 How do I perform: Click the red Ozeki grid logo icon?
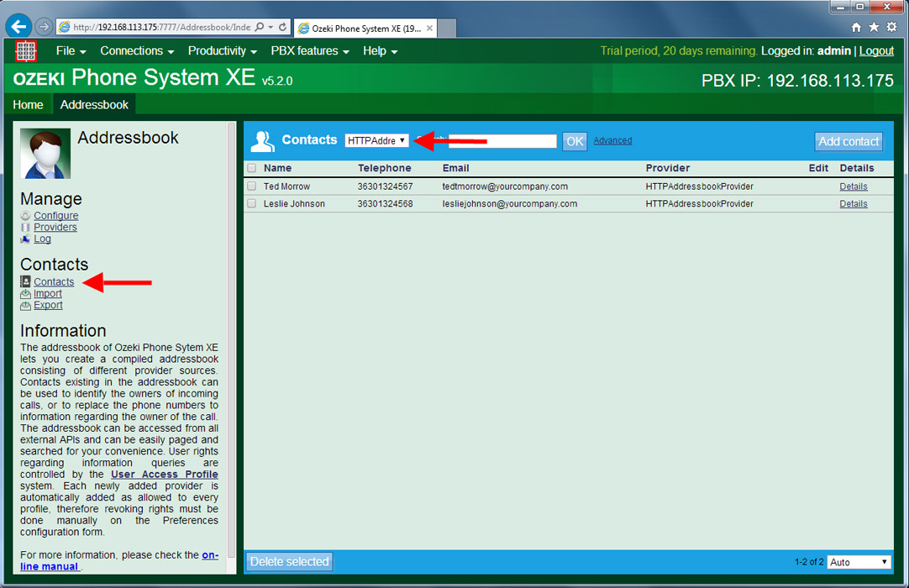pyautogui.click(x=25, y=51)
